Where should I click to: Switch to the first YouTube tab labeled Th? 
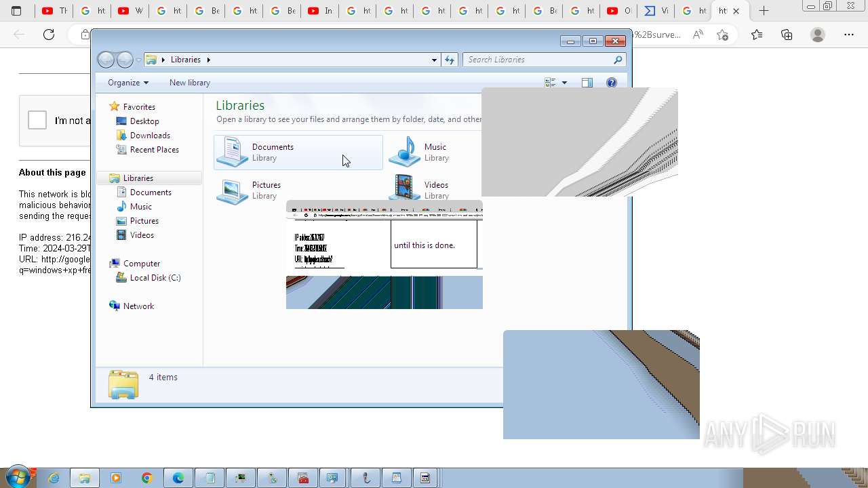pos(54,11)
